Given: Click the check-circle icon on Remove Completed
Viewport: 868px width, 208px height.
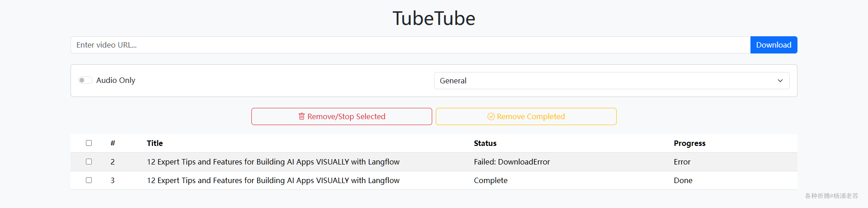Looking at the screenshot, I should [491, 116].
